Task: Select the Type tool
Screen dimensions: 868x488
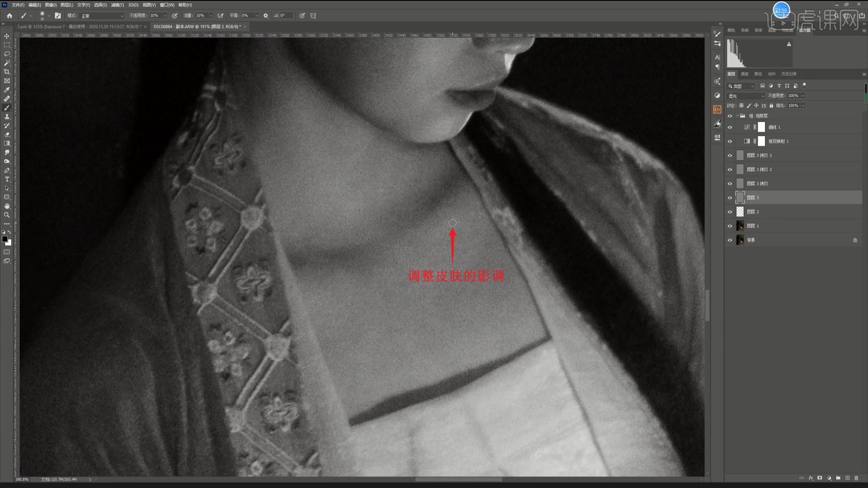Action: click(7, 179)
